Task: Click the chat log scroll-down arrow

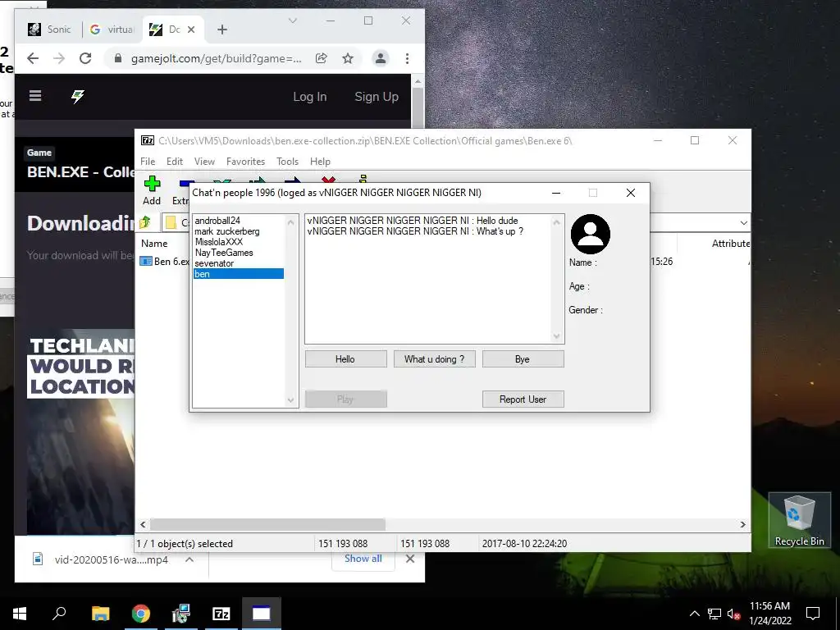Action: 557,336
